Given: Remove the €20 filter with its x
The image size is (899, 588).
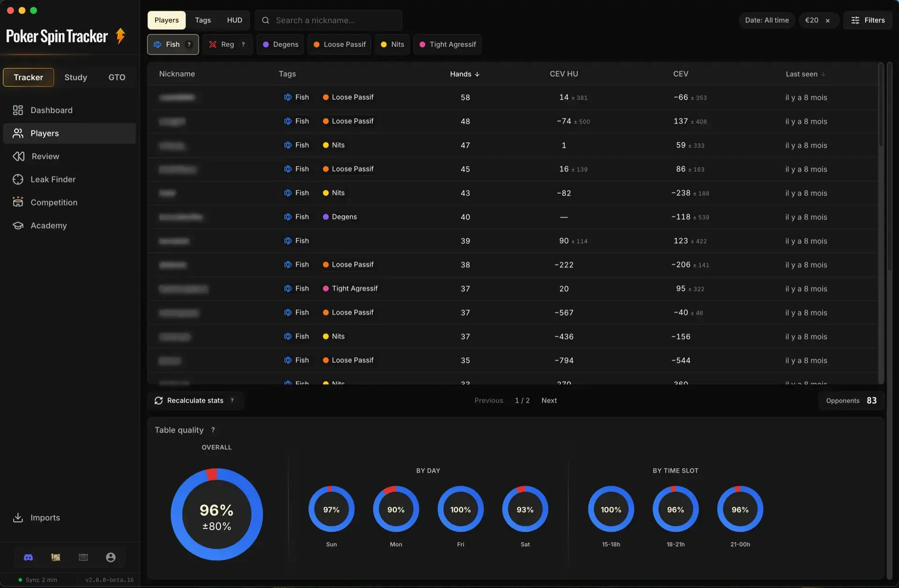Looking at the screenshot, I should 828,21.
